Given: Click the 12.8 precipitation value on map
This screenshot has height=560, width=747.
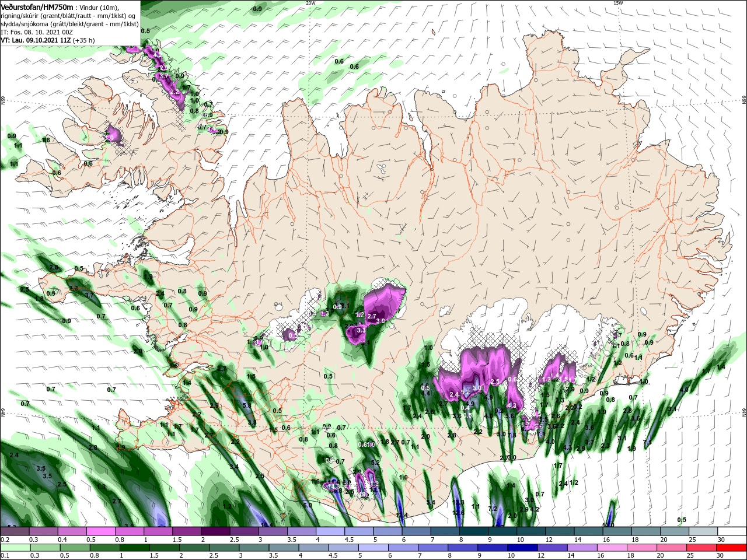Looking at the screenshot, I should (x=458, y=503).
